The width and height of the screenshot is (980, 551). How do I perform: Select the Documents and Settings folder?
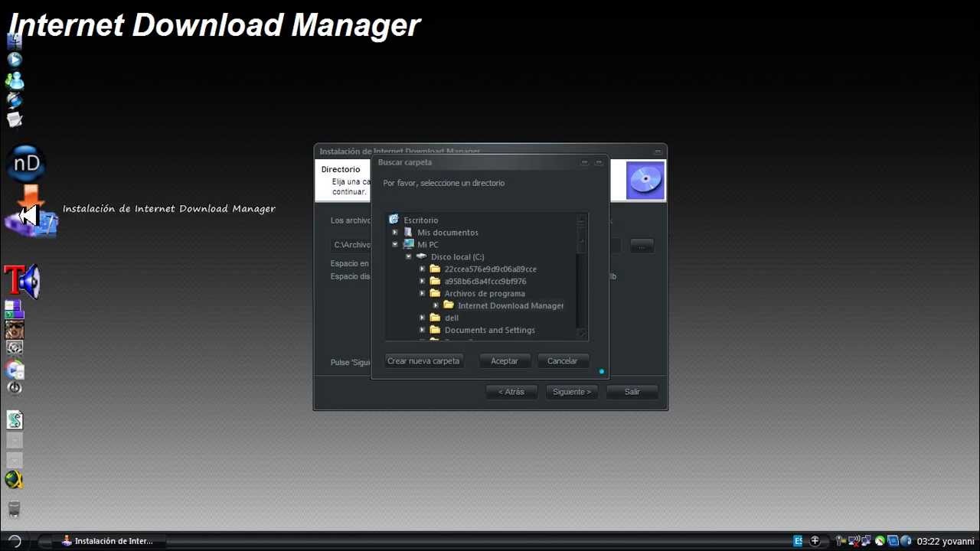point(490,331)
